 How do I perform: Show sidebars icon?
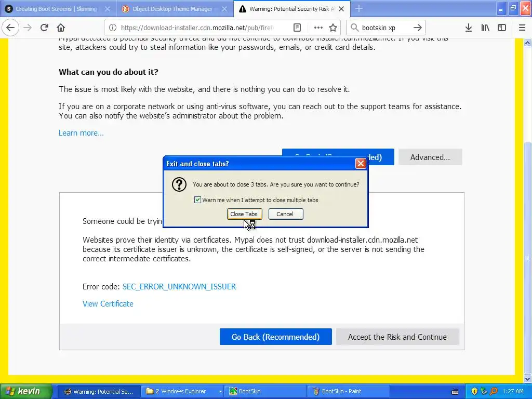pyautogui.click(x=502, y=28)
